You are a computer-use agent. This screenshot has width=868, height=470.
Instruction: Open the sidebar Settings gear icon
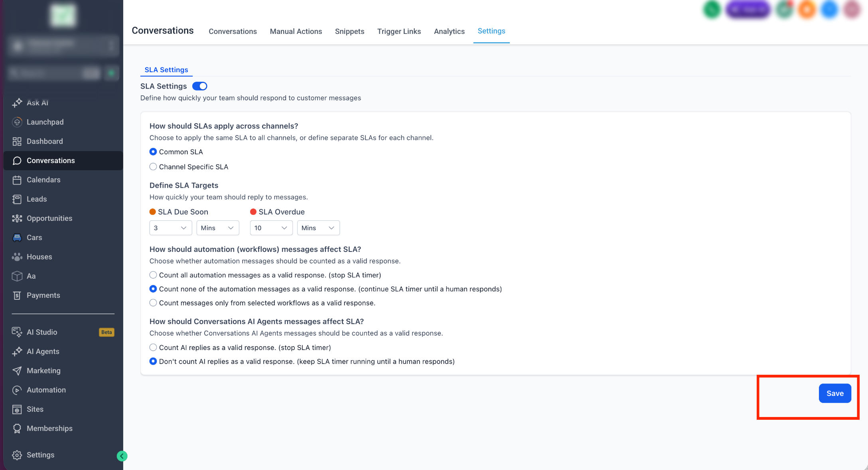point(17,455)
